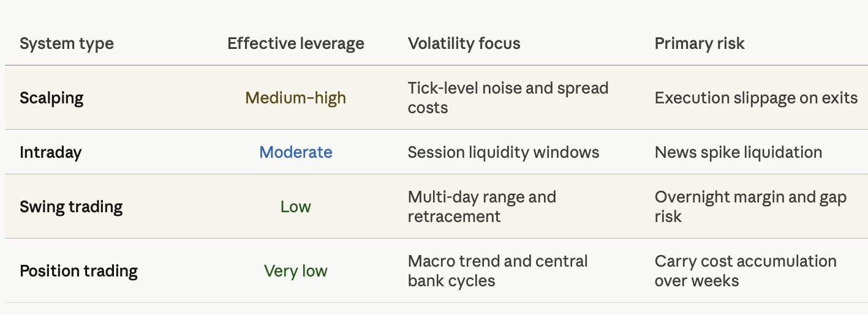Click the Tick-level noise and spread costs cell
Screen dimensions: 868x315
tap(508, 98)
